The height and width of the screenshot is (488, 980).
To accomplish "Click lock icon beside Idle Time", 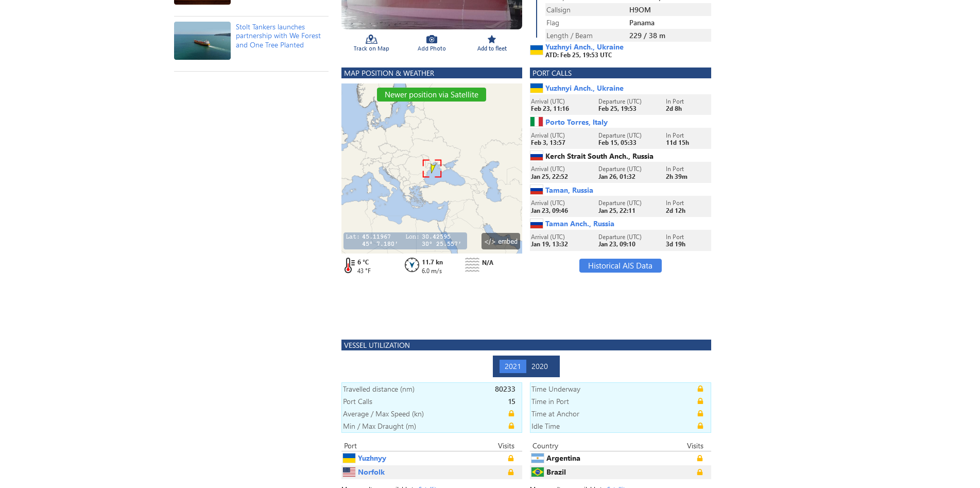I will pos(700,426).
